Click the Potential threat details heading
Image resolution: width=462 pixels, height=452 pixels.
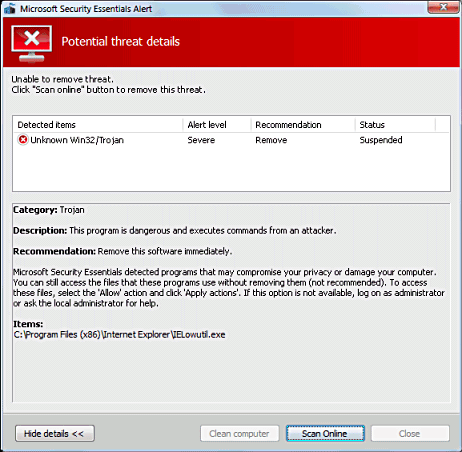(120, 42)
